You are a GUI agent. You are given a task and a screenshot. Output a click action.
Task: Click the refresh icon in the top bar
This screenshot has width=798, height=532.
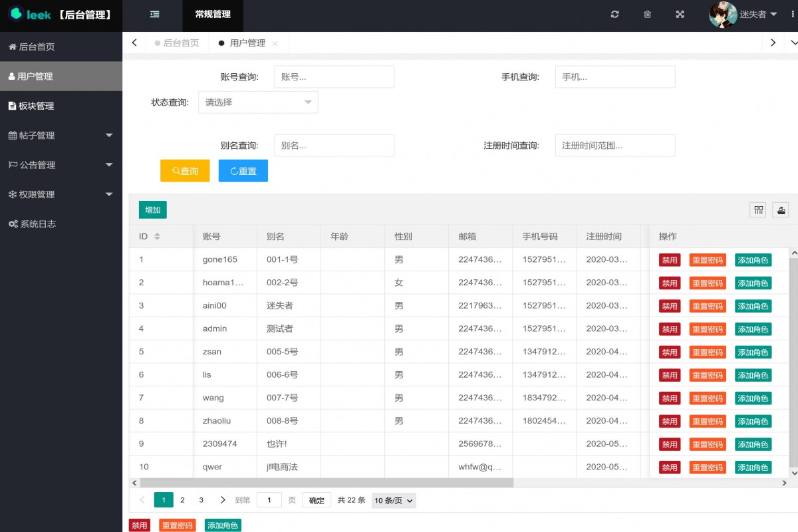point(614,14)
